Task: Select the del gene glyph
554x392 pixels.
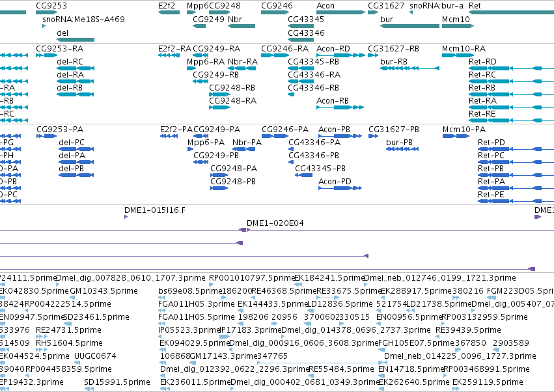Action: tap(76, 40)
